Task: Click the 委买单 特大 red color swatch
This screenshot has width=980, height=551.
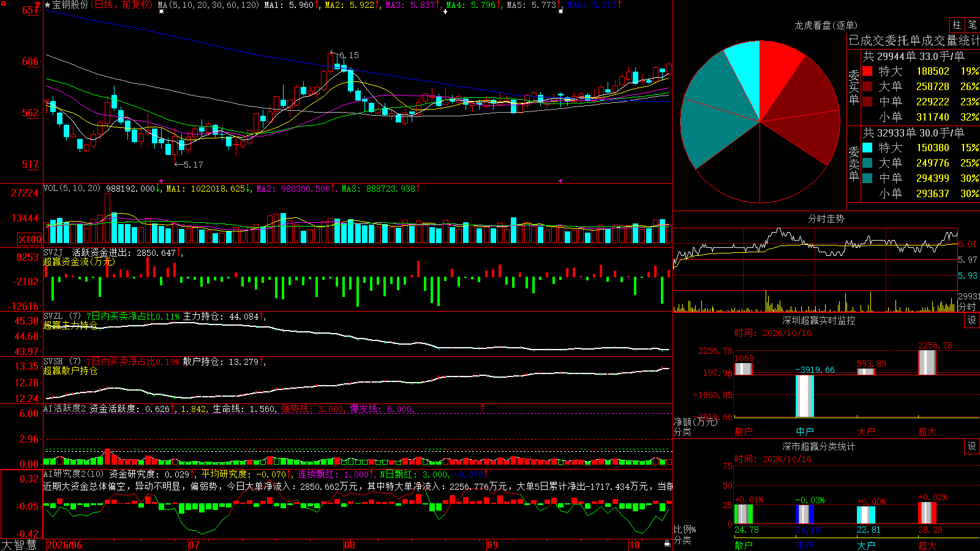Action: point(867,71)
